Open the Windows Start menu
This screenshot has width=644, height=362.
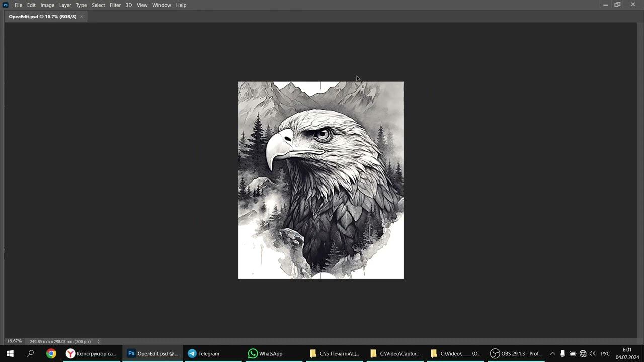coord(10,354)
